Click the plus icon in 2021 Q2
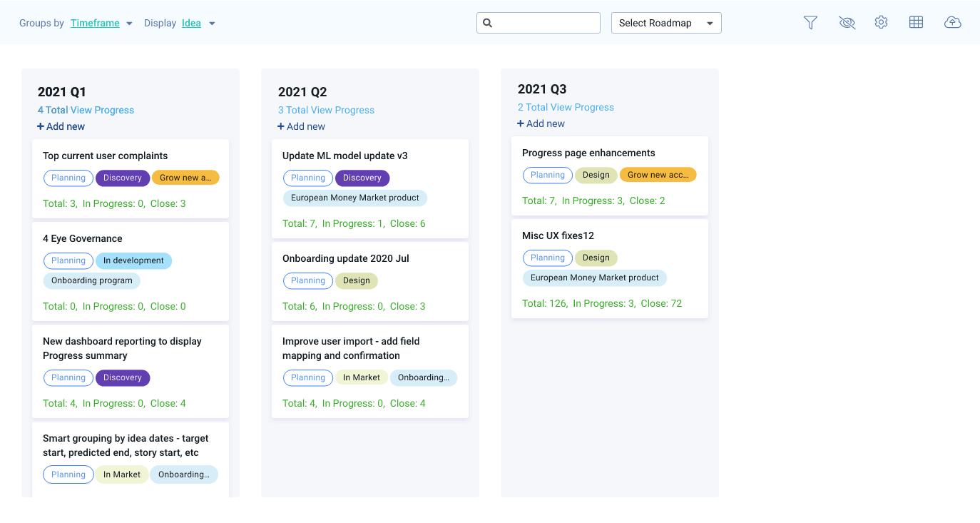The width and height of the screenshot is (980, 523). coord(281,126)
